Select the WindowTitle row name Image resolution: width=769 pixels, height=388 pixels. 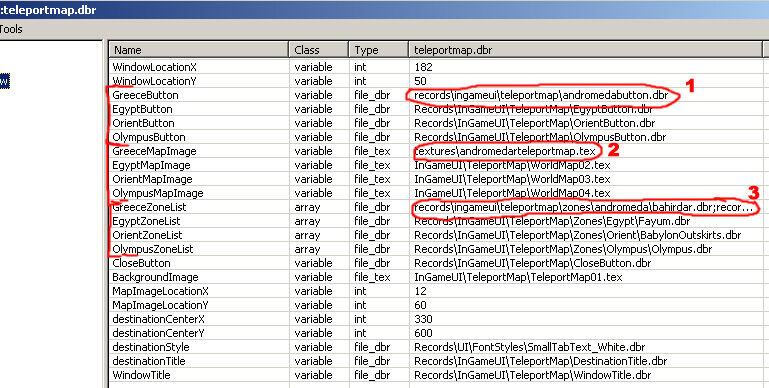pos(141,375)
